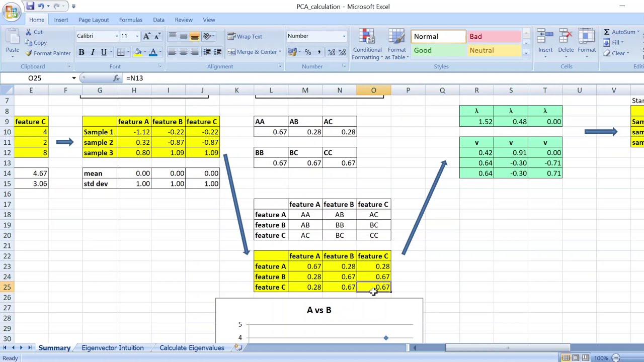644x362 pixels.
Task: Apply the Good cell style
Action: pos(439,50)
